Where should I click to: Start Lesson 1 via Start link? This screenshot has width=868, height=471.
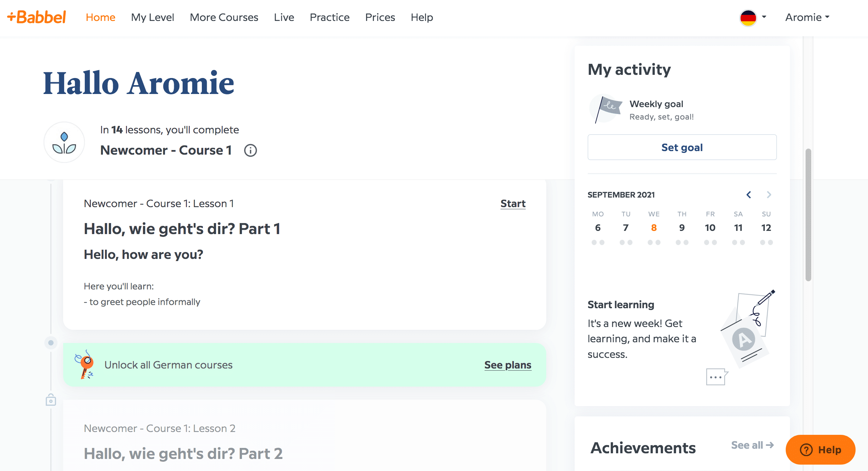tap(513, 204)
